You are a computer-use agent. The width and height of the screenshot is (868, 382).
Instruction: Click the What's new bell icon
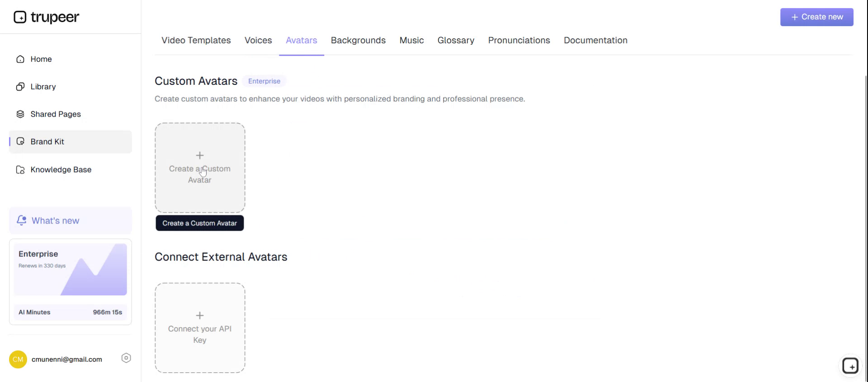pos(21,220)
